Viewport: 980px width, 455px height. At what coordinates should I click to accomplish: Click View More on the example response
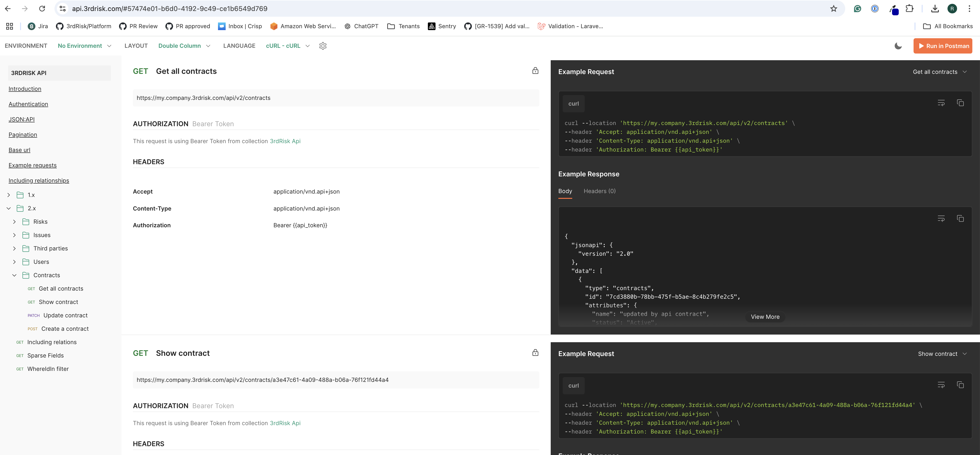point(765,317)
